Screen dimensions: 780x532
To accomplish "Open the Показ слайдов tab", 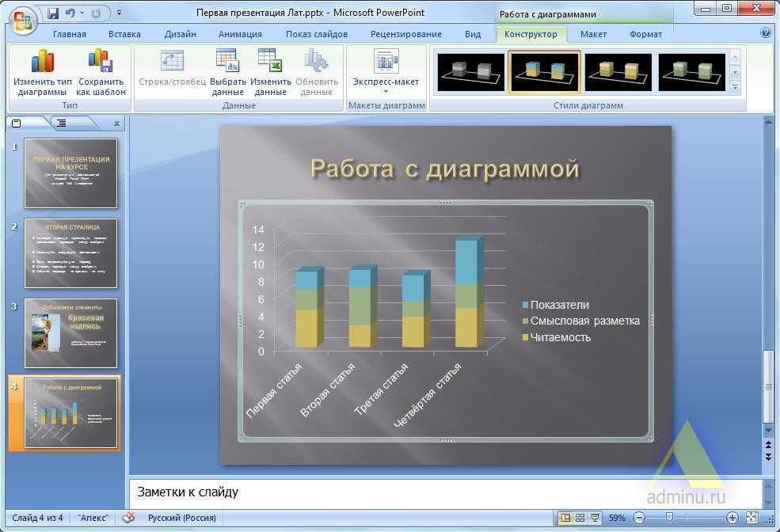I will 317,34.
